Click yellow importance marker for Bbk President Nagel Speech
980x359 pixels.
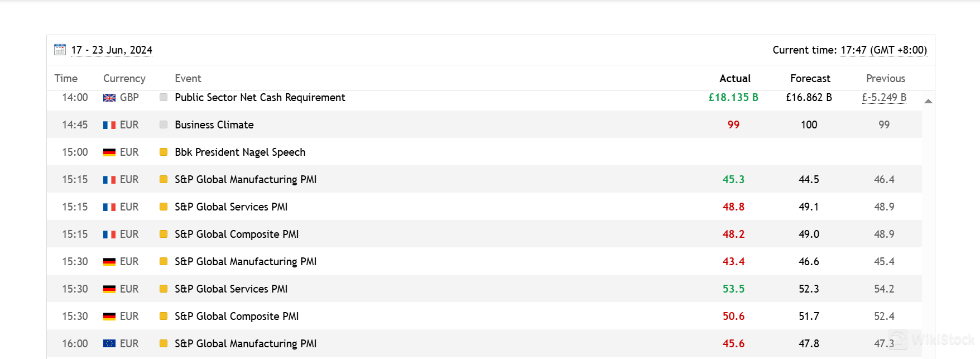pyautogui.click(x=164, y=152)
